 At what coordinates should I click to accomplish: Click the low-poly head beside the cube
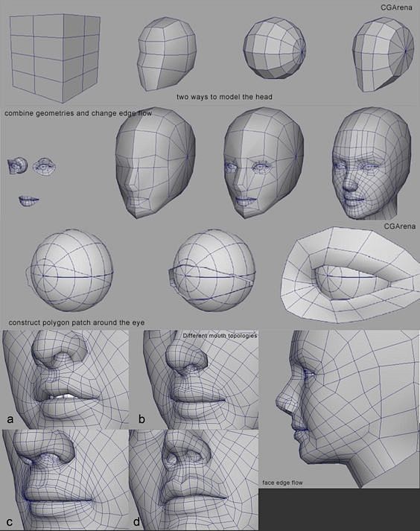click(167, 53)
